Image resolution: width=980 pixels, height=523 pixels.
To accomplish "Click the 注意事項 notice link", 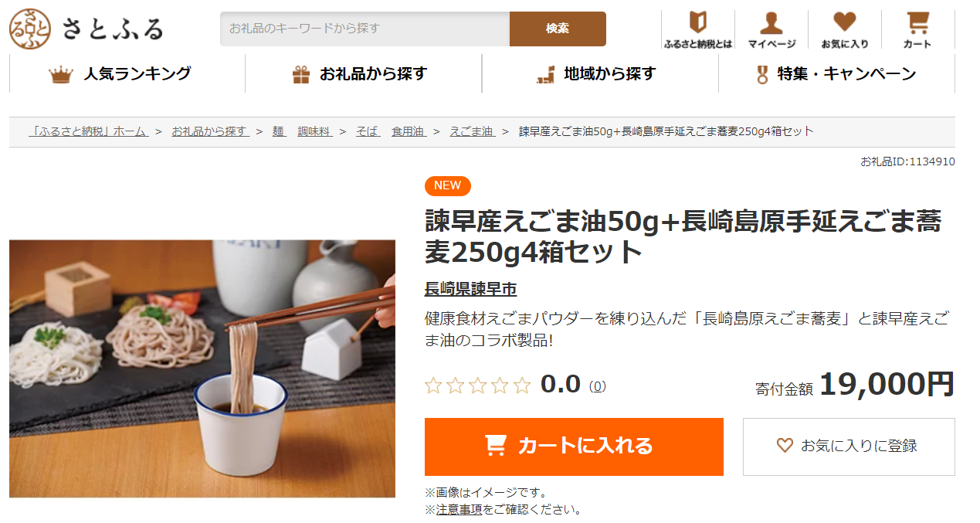I will (x=459, y=510).
